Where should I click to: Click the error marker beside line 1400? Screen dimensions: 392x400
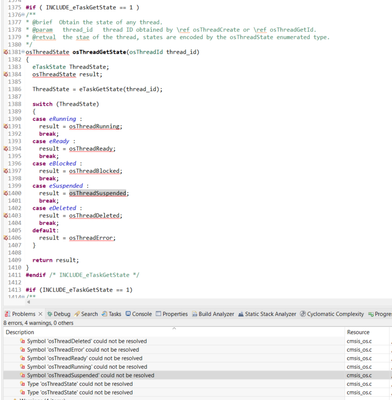click(5, 193)
